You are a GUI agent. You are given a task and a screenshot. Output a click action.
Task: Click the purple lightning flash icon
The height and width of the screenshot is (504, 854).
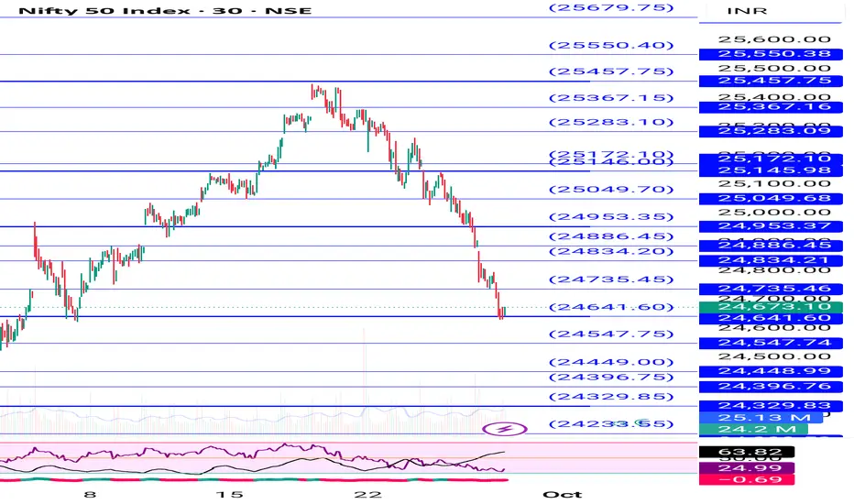(x=505, y=429)
